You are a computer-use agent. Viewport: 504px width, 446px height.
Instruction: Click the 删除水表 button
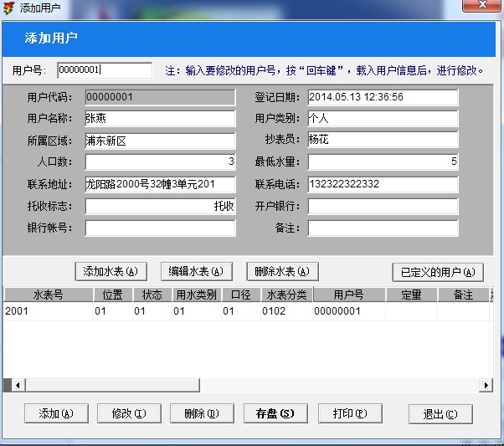[282, 271]
